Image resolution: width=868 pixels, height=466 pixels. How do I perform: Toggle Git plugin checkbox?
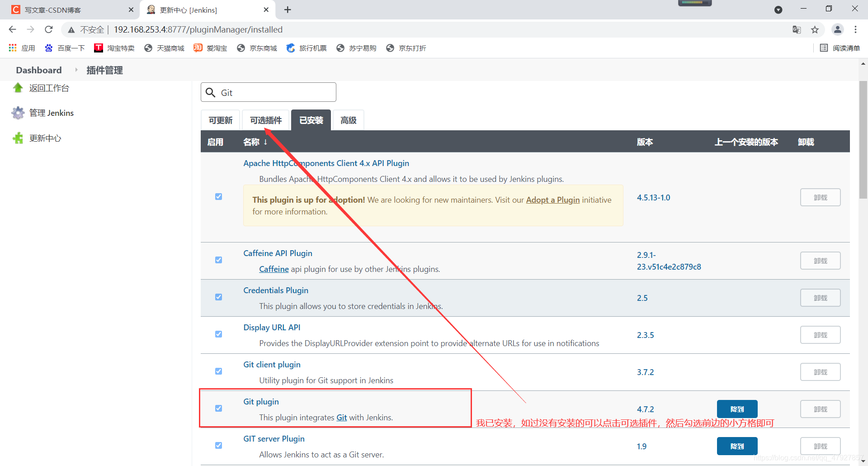click(219, 409)
